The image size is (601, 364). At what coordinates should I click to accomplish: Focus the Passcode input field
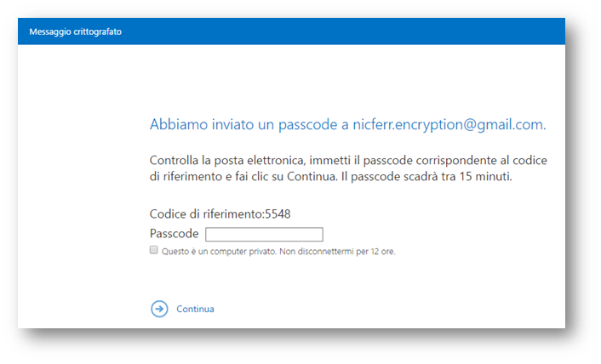(264, 235)
